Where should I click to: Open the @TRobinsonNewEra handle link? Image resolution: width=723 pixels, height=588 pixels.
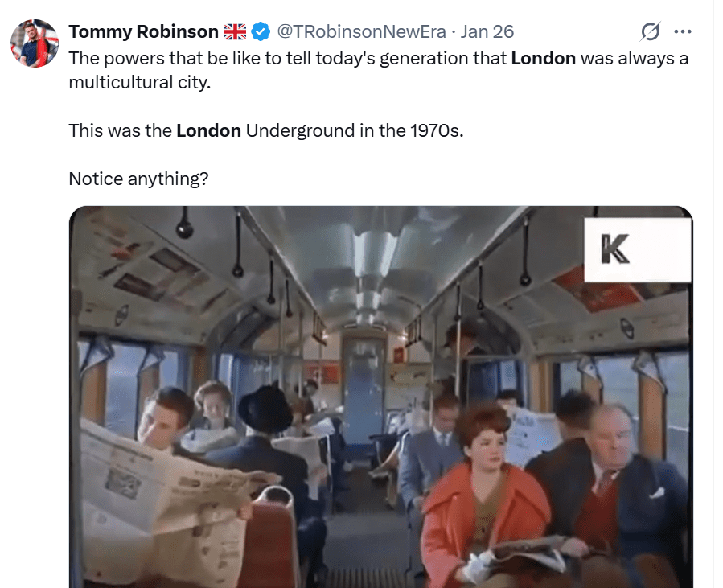click(x=362, y=31)
